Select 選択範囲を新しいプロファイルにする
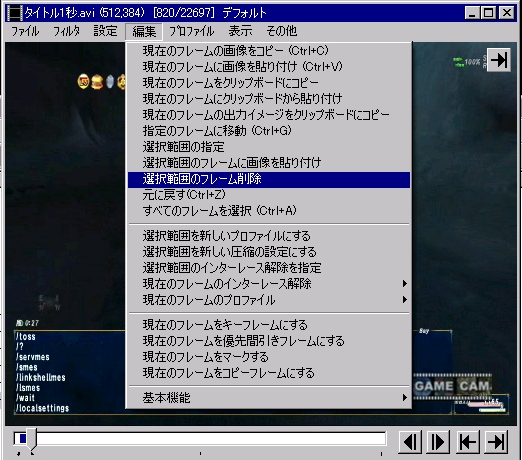 269,236
